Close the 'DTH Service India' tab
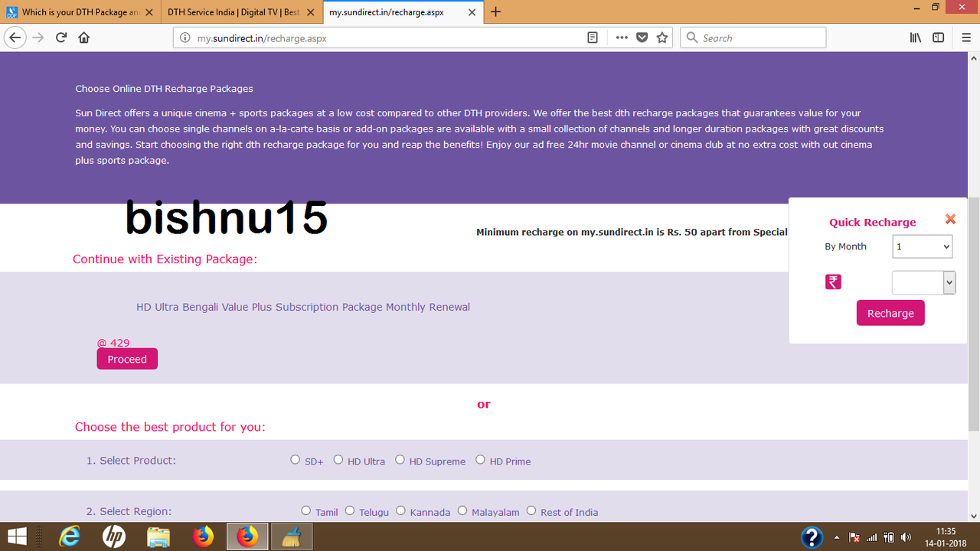This screenshot has width=980, height=551. (311, 12)
